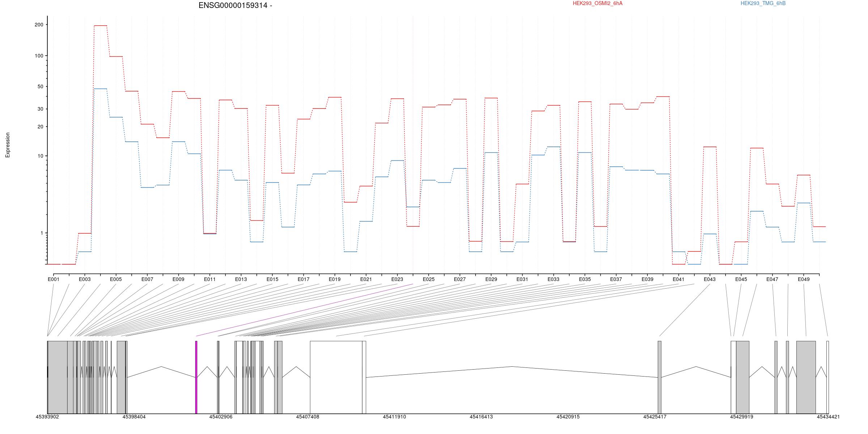Click the large white exon box in gene model
Image resolution: width=868 pixels, height=434 pixels.
pyautogui.click(x=336, y=377)
